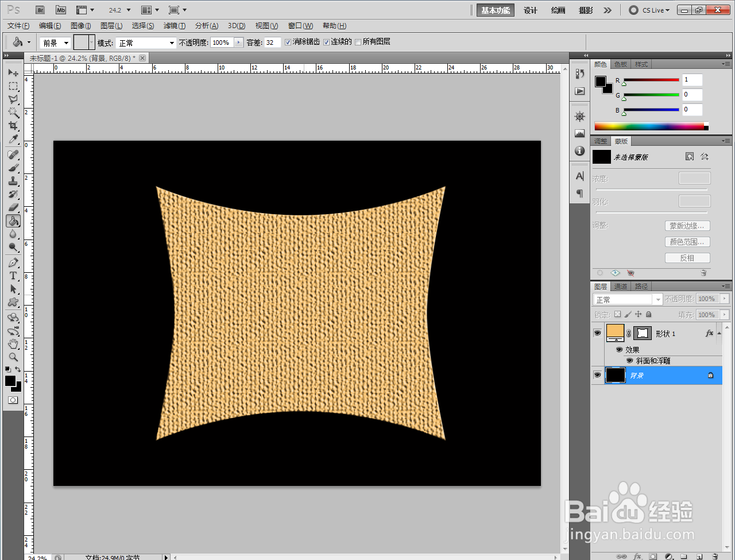Image resolution: width=735 pixels, height=560 pixels.
Task: Select the Blur tool
Action: (13, 234)
